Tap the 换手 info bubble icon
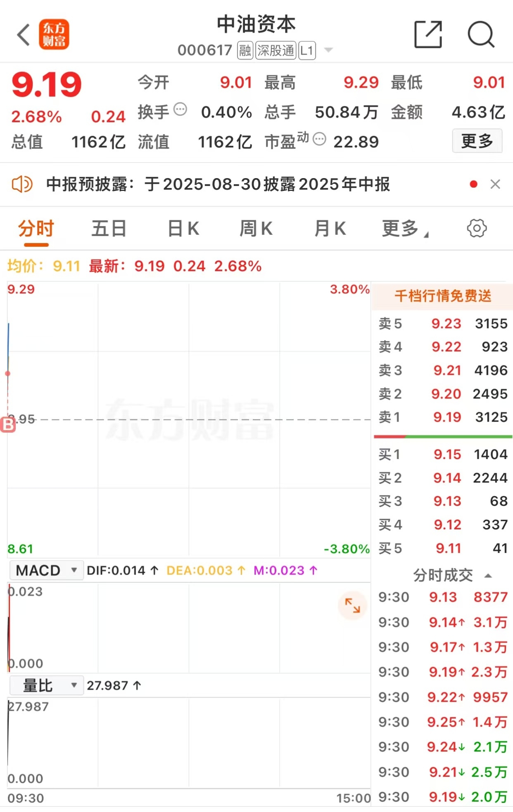Image resolution: width=513 pixels, height=812 pixels. [x=180, y=110]
